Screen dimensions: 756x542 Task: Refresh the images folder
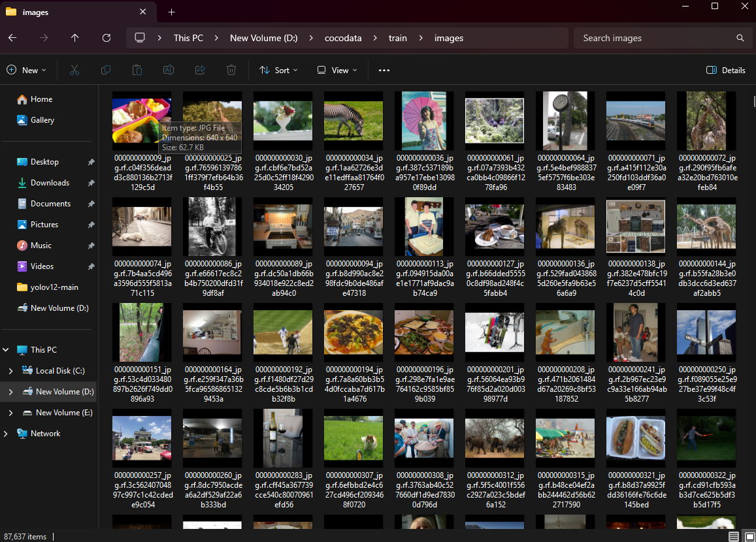click(x=107, y=38)
